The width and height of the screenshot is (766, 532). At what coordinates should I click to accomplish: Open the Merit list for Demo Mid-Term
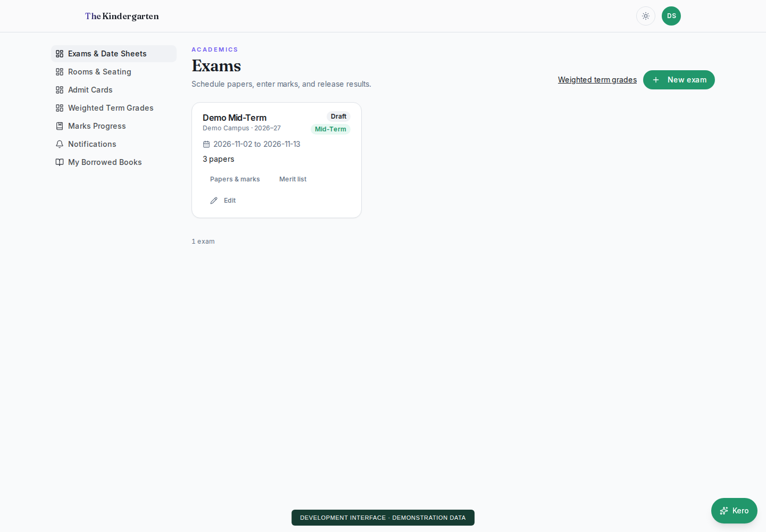(x=293, y=179)
